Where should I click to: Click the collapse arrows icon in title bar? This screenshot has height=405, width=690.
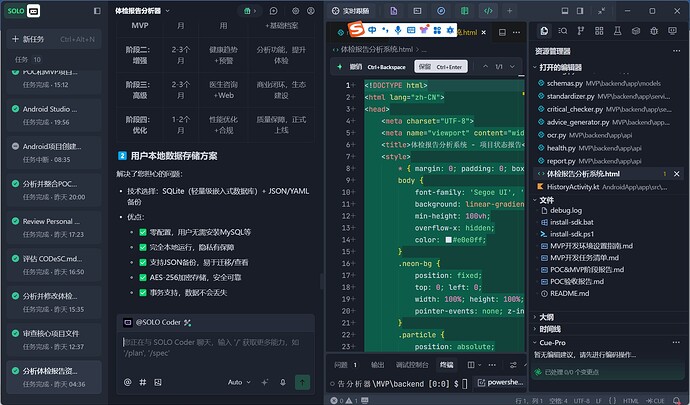tap(602, 11)
